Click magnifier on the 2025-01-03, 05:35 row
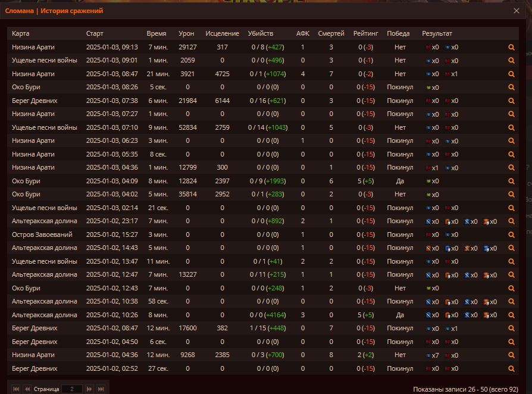 [511, 154]
